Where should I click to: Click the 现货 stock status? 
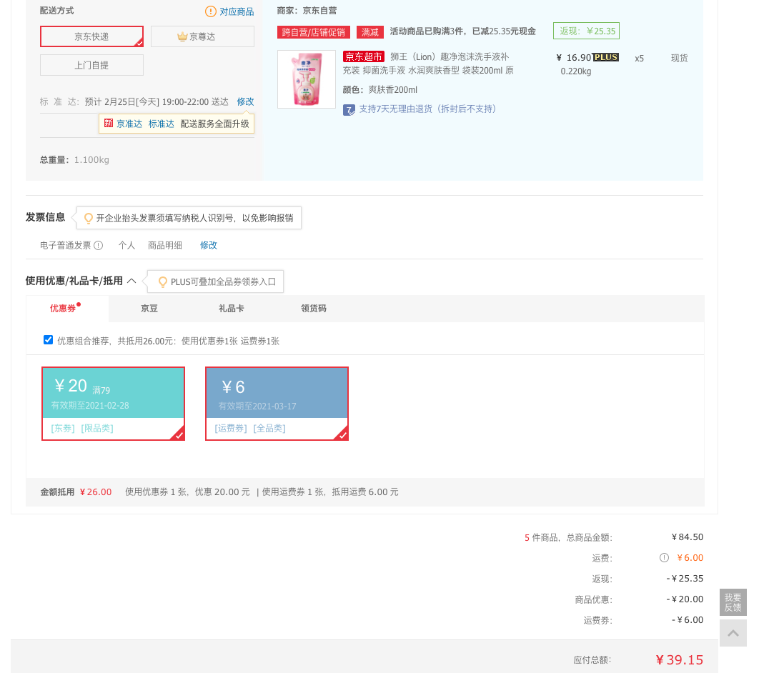[x=679, y=58]
